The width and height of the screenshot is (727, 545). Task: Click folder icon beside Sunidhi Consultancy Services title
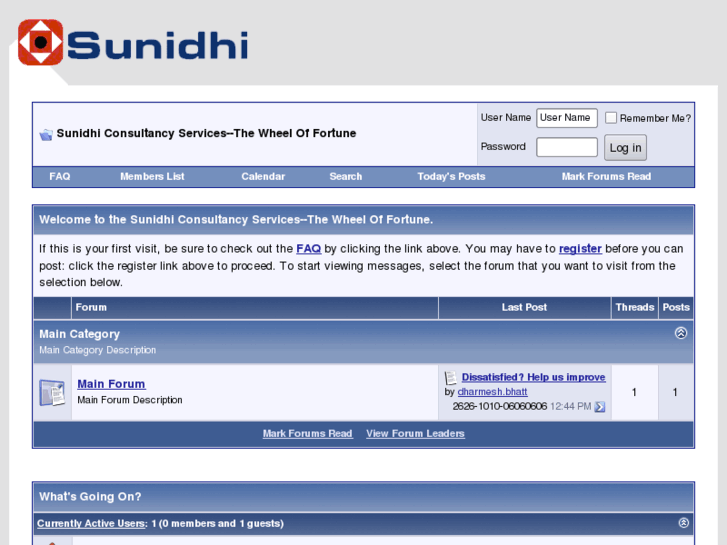coord(46,135)
